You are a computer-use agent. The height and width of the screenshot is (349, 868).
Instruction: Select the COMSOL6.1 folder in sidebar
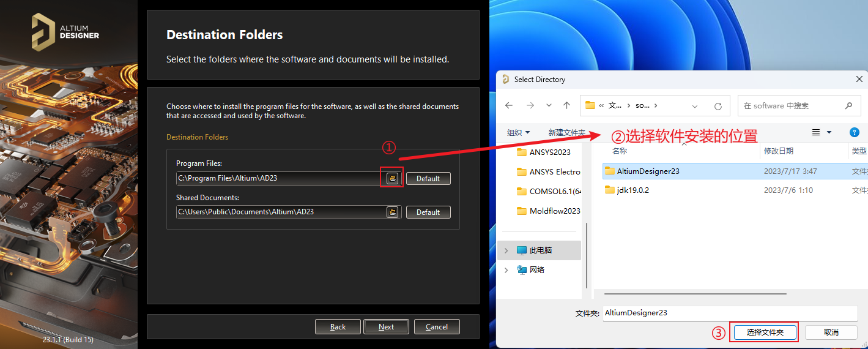pos(548,191)
